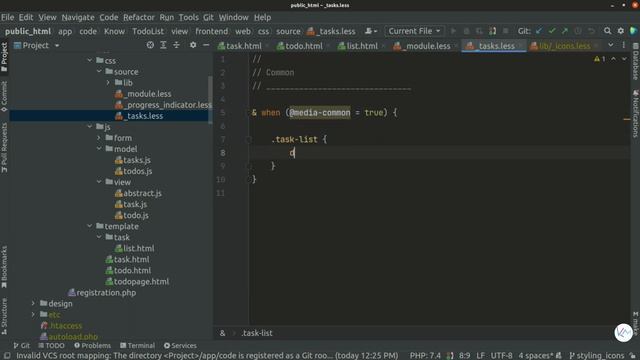Open the File menu
This screenshot has width=640, height=360.
[x=7, y=17]
